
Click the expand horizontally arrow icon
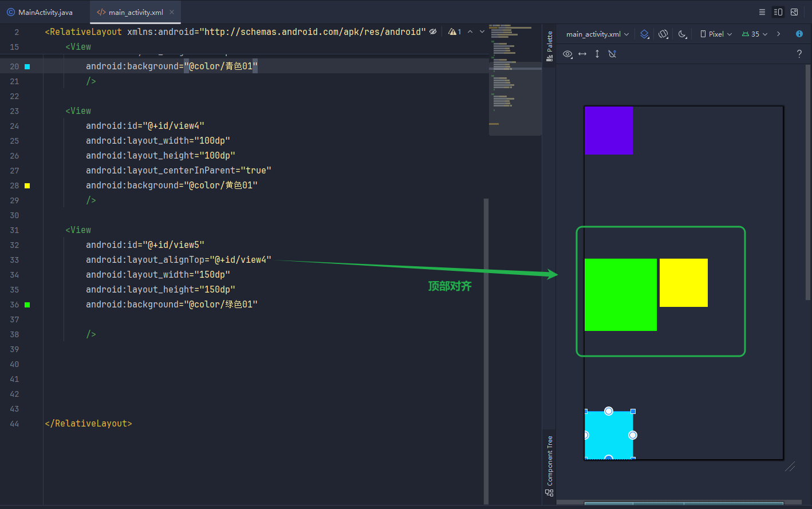coord(582,54)
